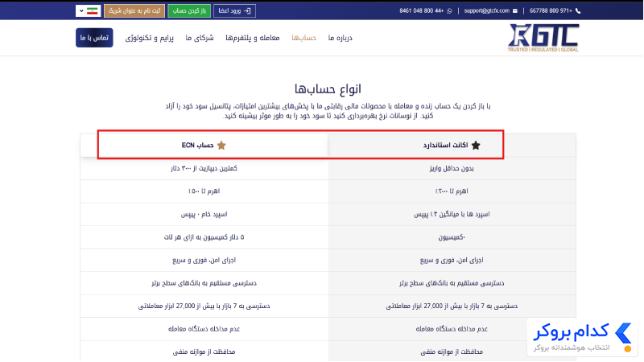Click the انواع حساب‌ها heading
The height and width of the screenshot is (362, 644).
(328, 88)
